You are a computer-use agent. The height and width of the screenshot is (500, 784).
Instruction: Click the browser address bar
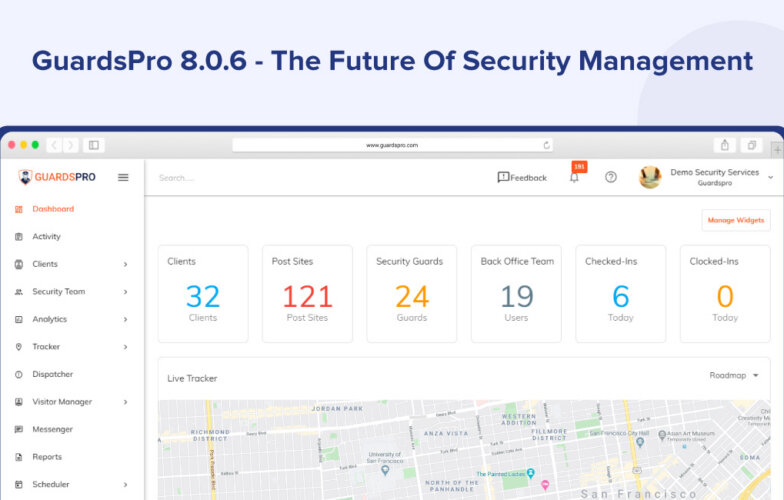[x=392, y=145]
